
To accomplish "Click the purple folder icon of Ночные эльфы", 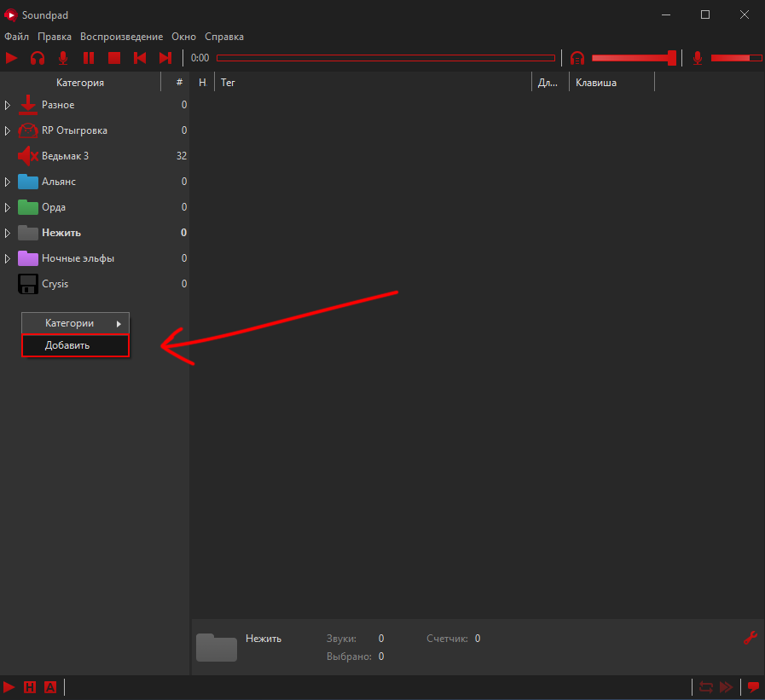I will pos(28,258).
